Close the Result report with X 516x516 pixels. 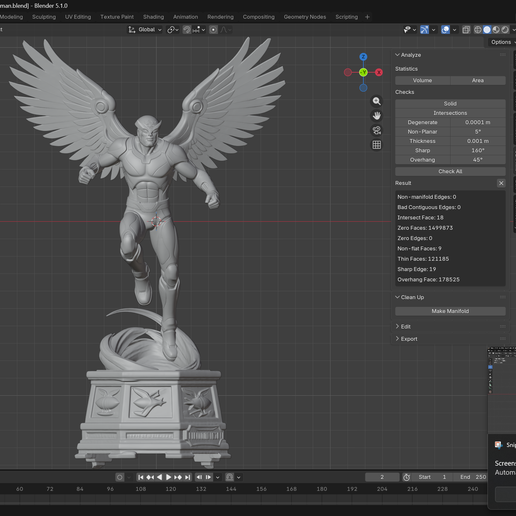(x=501, y=183)
